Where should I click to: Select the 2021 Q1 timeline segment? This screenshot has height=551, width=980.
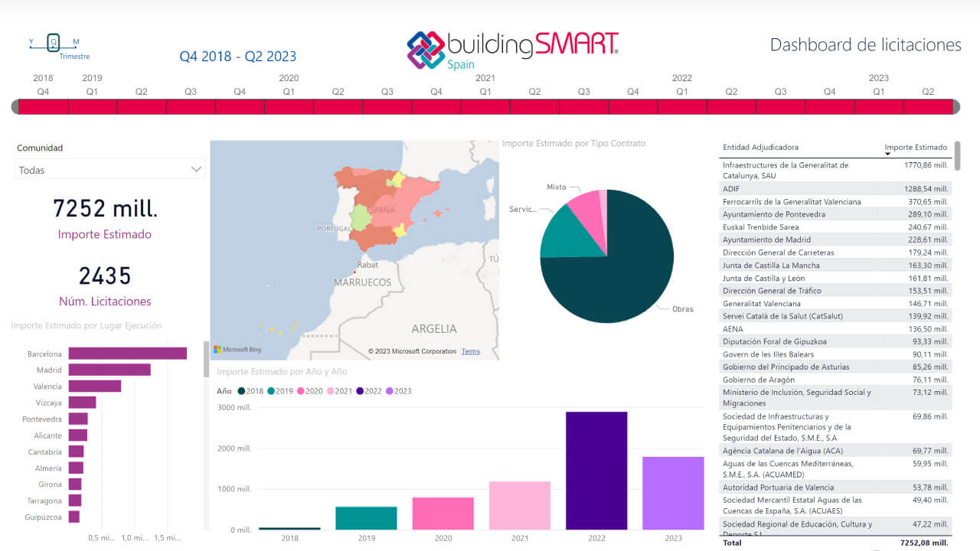[485, 106]
